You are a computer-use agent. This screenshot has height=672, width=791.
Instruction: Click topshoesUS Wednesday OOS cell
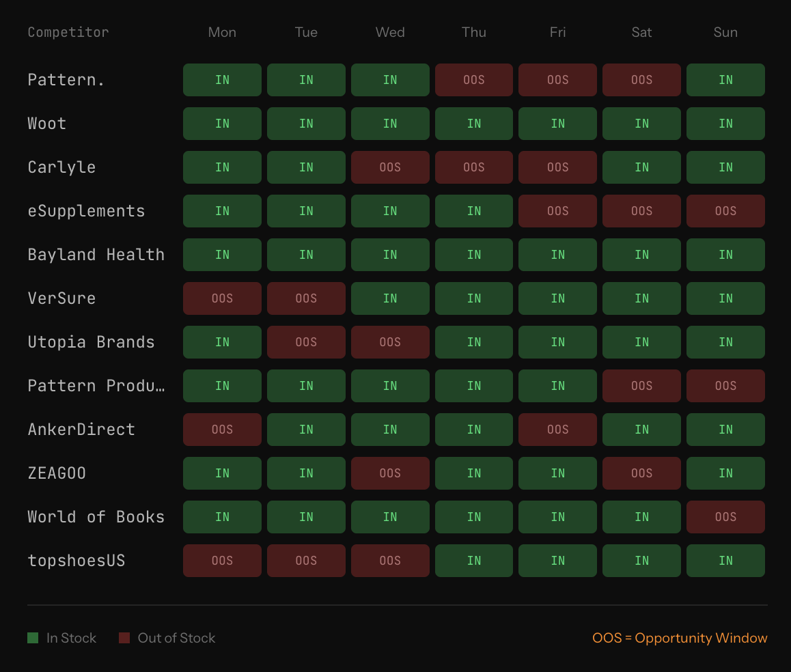point(390,561)
